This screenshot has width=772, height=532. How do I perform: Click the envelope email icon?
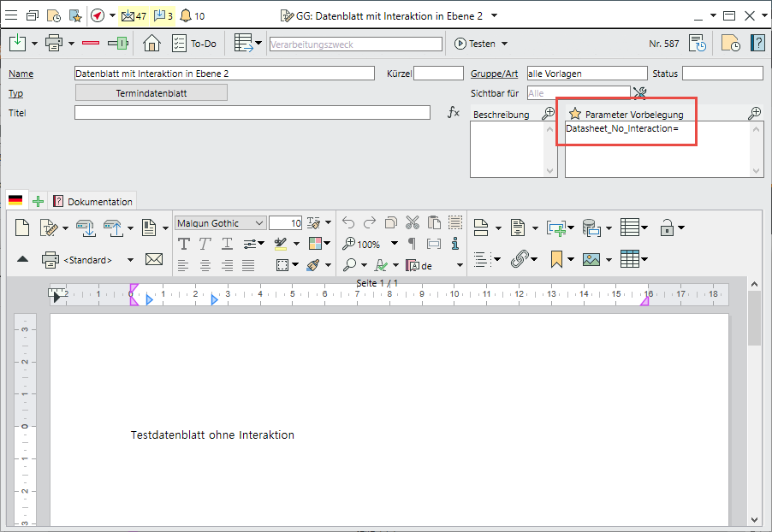click(x=153, y=260)
